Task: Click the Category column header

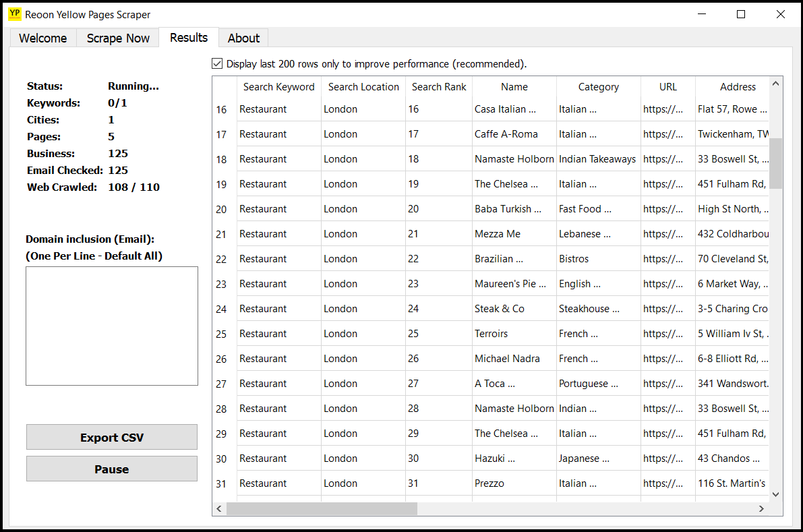Action: pyautogui.click(x=599, y=86)
